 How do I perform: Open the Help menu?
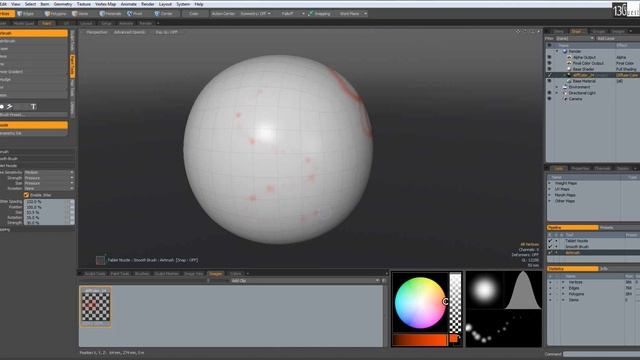[199, 4]
